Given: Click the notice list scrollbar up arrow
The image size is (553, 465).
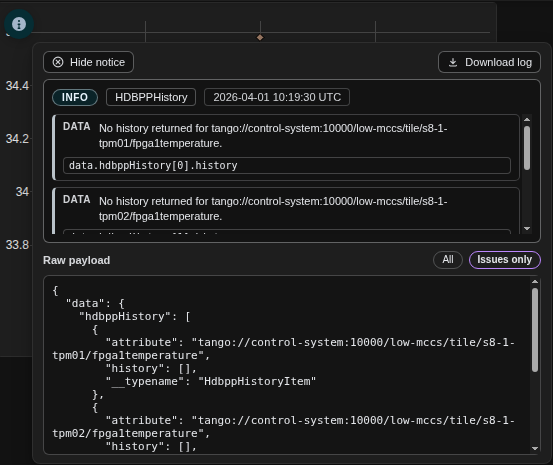Looking at the screenshot, I should (x=527, y=120).
